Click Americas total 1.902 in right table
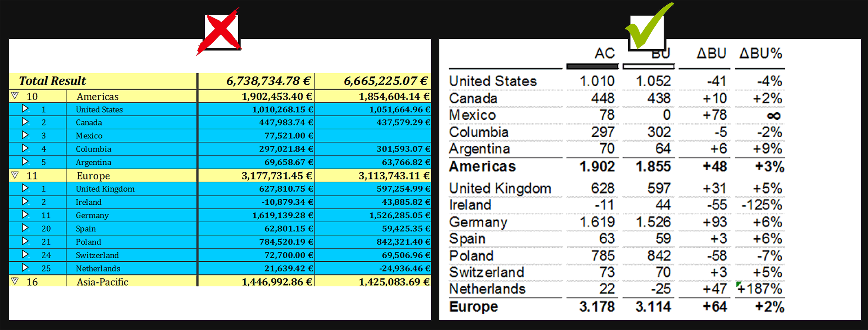The width and height of the screenshot is (868, 330). (x=597, y=166)
